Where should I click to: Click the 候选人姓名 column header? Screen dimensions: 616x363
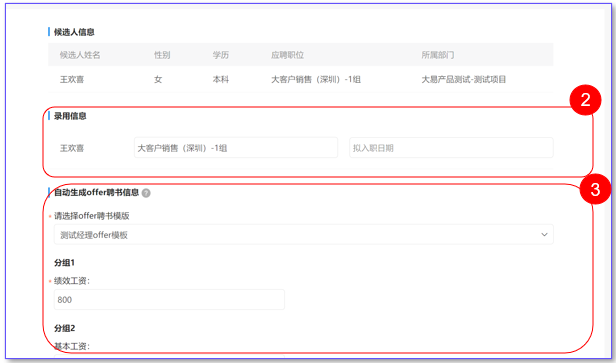tap(80, 55)
